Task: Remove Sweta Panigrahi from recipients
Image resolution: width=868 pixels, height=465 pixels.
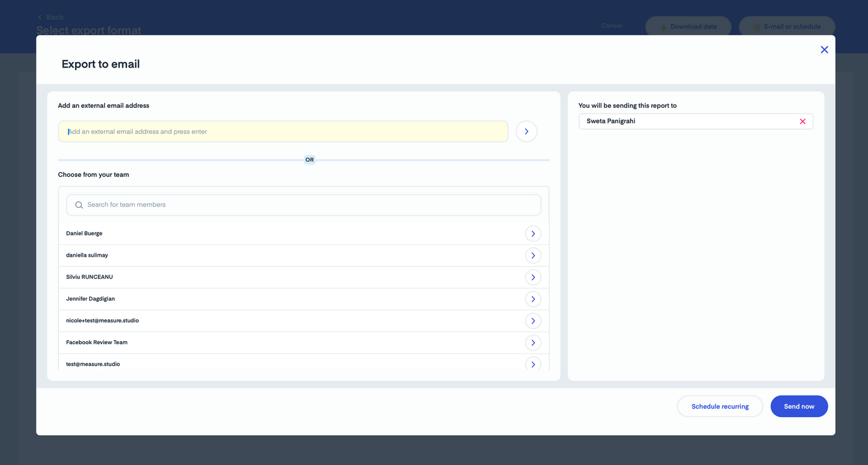Action: pyautogui.click(x=802, y=122)
